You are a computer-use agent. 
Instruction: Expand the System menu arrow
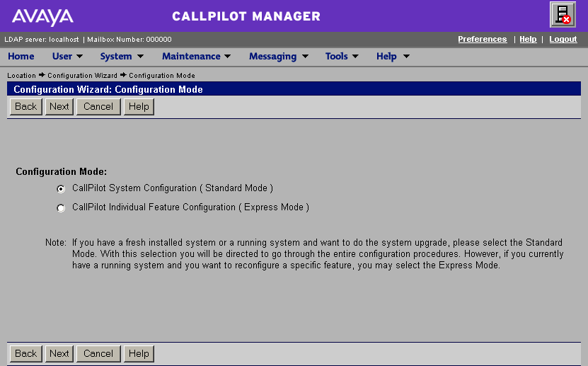pos(140,57)
